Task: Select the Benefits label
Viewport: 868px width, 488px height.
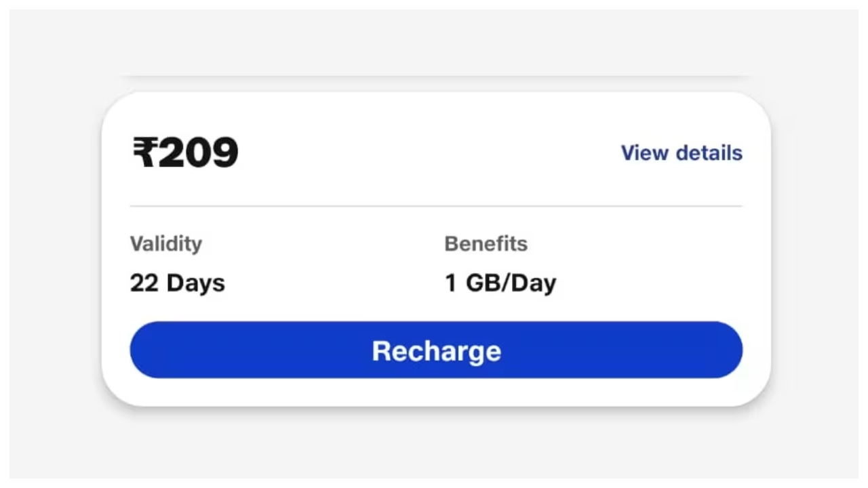Action: 486,243
